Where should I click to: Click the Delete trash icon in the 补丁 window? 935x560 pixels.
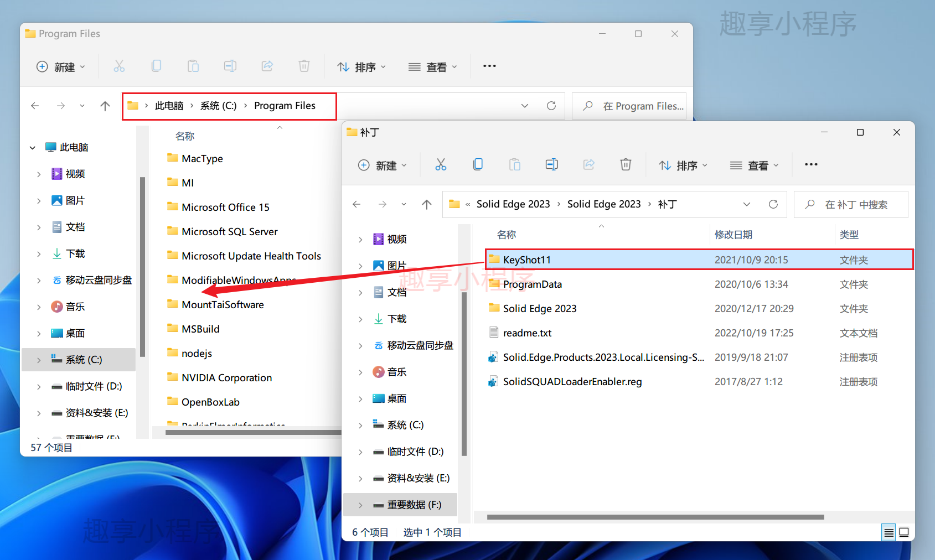626,165
